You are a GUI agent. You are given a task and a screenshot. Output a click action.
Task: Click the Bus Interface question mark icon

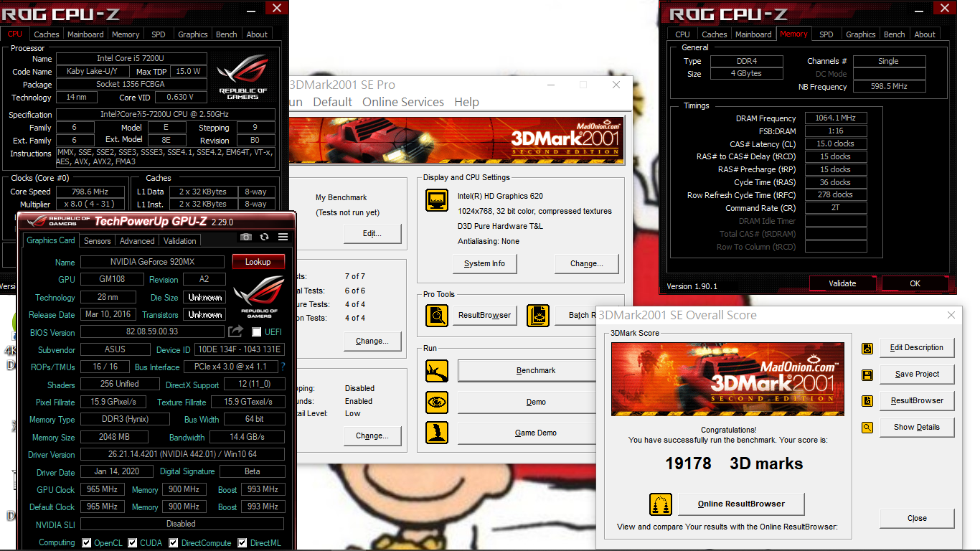pyautogui.click(x=283, y=367)
